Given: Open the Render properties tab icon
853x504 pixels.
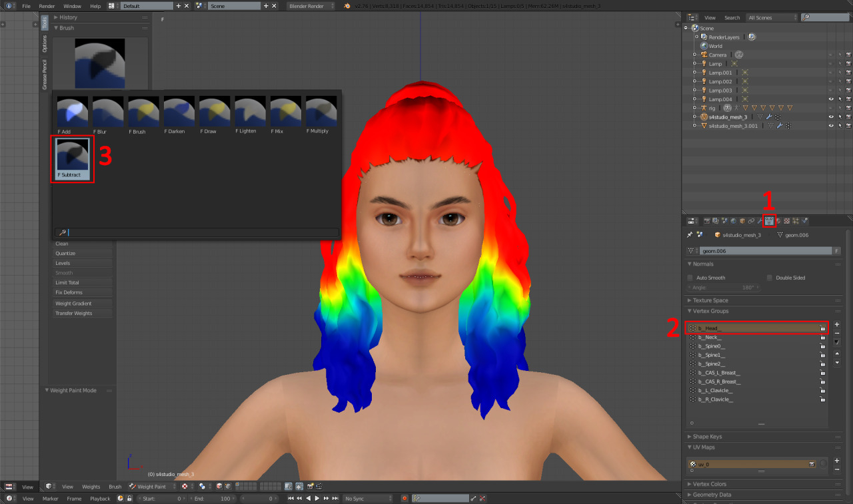Looking at the screenshot, I should click(707, 220).
